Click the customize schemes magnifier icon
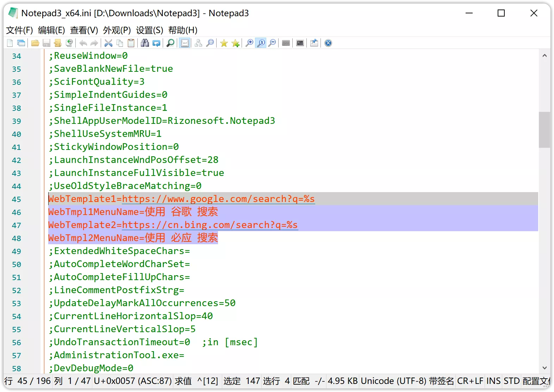This screenshot has height=392, width=554. click(210, 43)
